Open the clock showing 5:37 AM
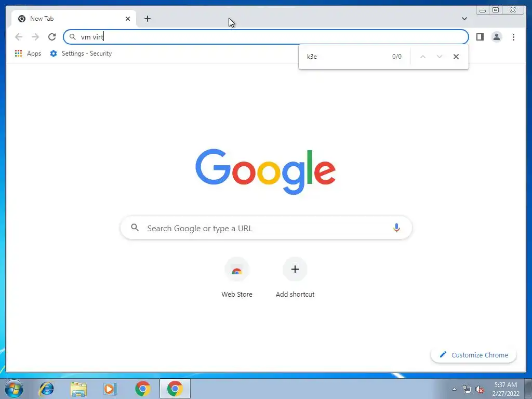Viewport: 532px width, 399px height. click(506, 389)
